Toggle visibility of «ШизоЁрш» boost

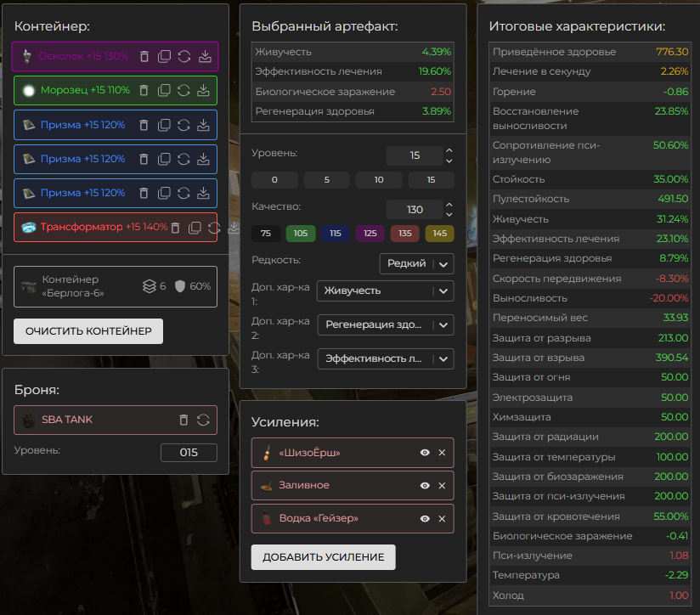pyautogui.click(x=425, y=453)
